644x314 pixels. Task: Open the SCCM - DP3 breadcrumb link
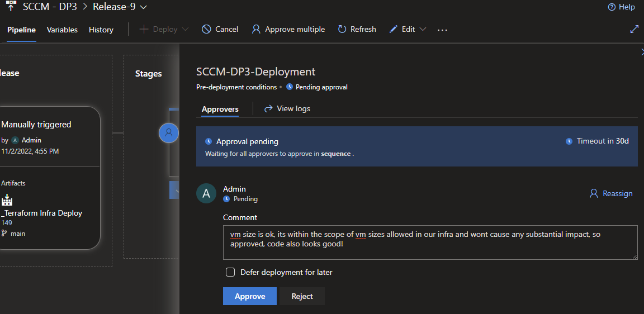click(x=50, y=7)
